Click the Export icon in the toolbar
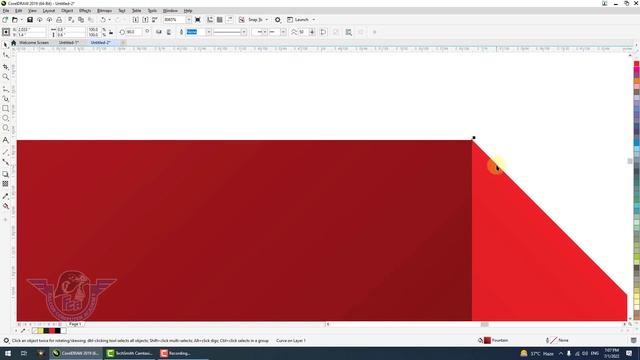 click(x=145, y=20)
